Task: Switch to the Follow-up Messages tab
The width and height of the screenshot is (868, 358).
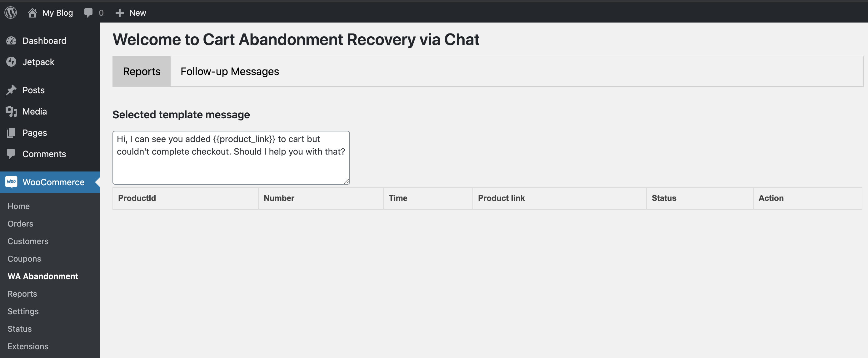Action: pyautogui.click(x=230, y=71)
